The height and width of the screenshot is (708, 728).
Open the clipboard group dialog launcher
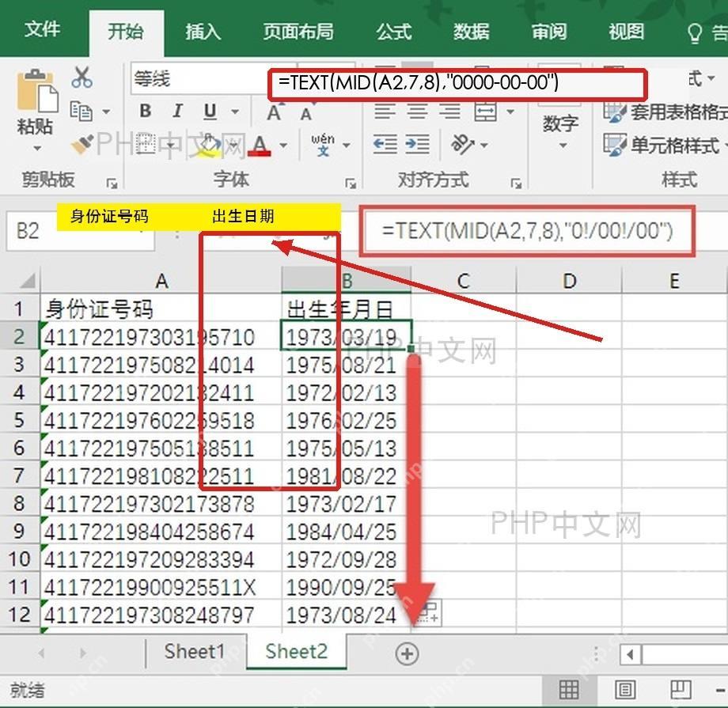[x=112, y=184]
